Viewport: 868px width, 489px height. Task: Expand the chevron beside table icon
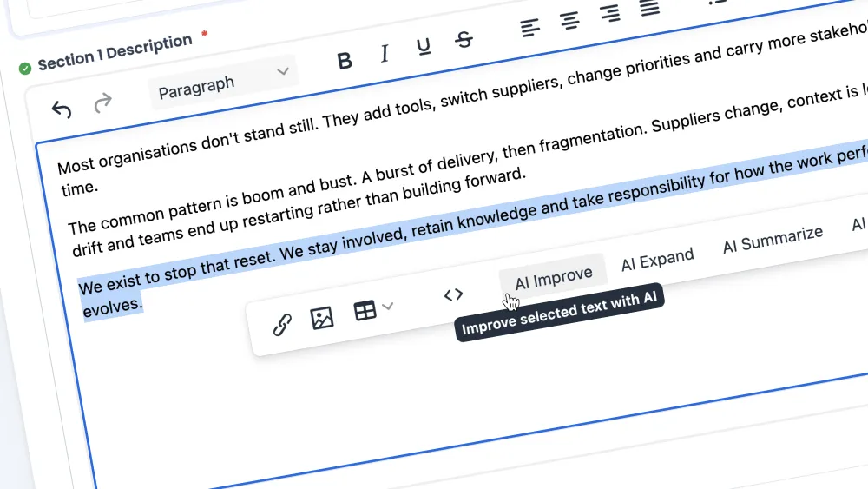point(388,306)
